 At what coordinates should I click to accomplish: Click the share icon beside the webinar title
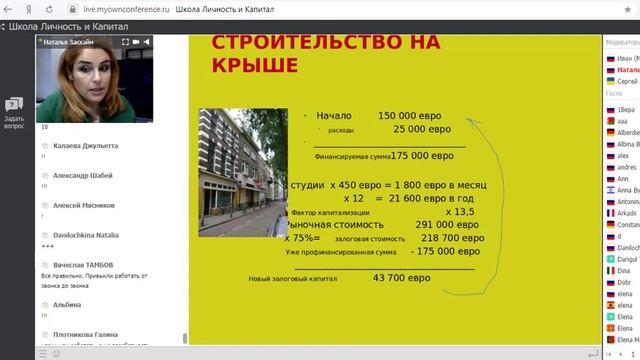[x=2, y=27]
